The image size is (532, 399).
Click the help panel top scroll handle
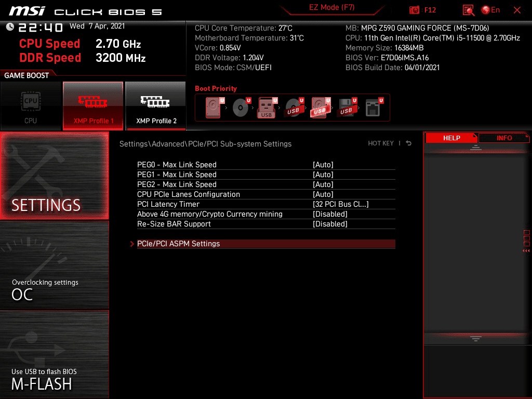(476, 147)
